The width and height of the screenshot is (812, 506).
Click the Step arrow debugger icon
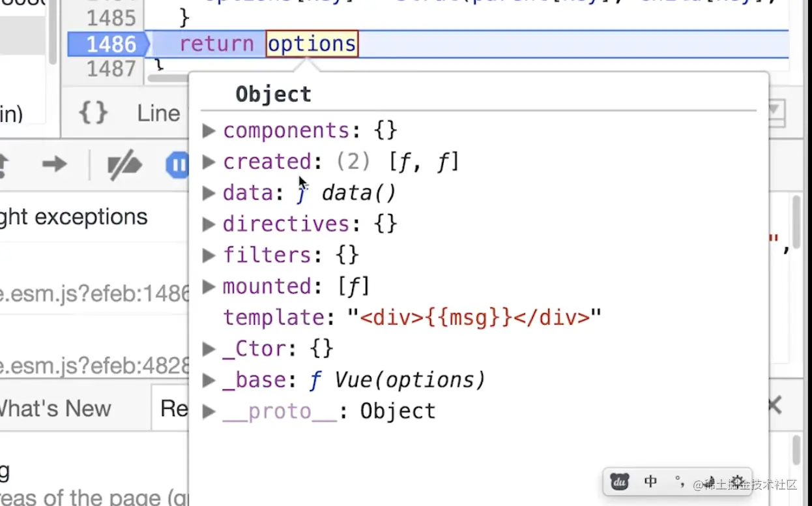tap(55, 164)
